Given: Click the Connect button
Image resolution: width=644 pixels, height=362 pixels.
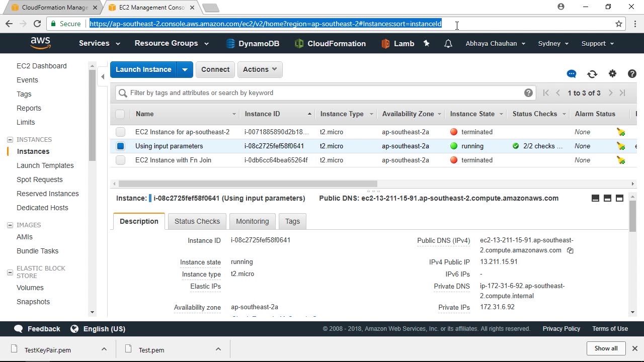Looking at the screenshot, I should [215, 69].
